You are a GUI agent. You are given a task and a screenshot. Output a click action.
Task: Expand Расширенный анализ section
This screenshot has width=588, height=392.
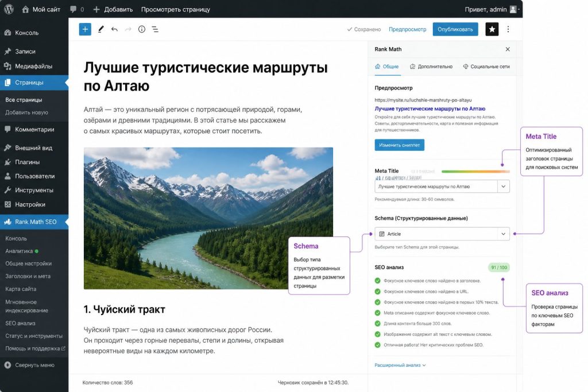(x=400, y=365)
